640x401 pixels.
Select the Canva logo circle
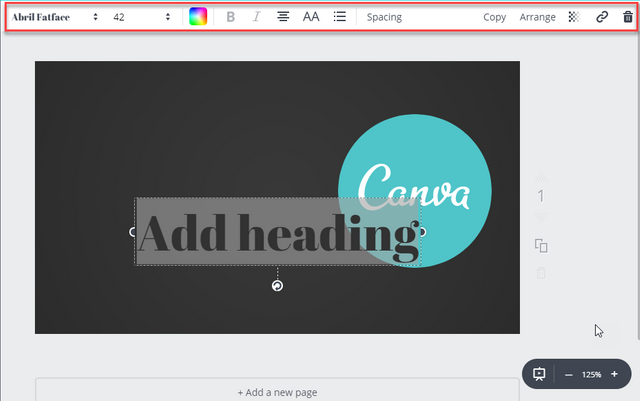415,191
